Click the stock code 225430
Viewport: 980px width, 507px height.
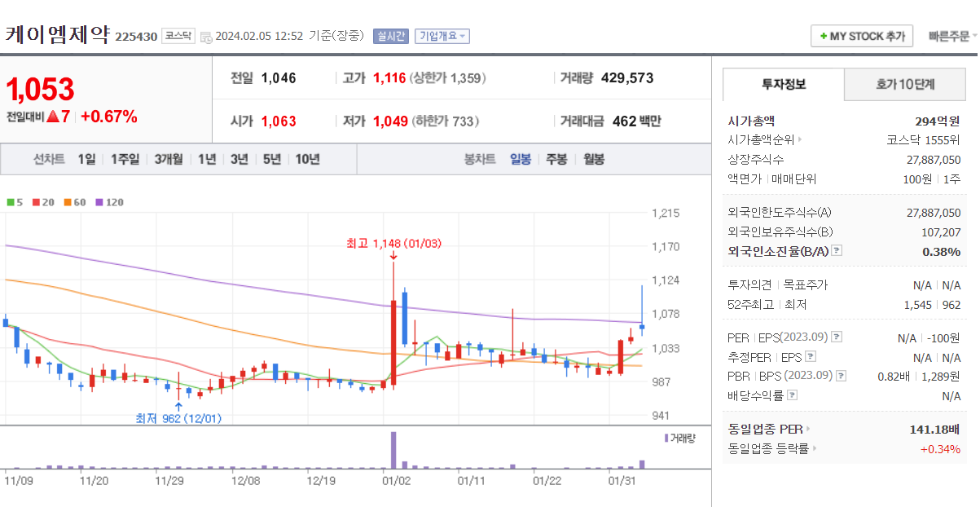pyautogui.click(x=136, y=37)
